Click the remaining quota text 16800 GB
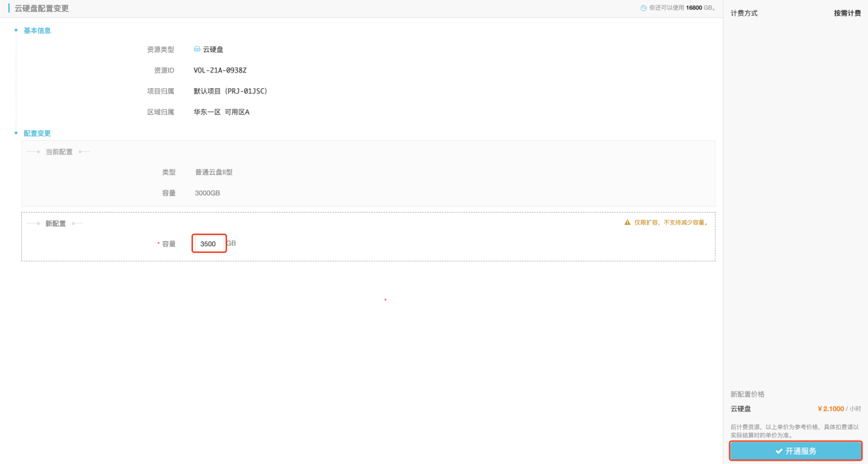 click(700, 8)
